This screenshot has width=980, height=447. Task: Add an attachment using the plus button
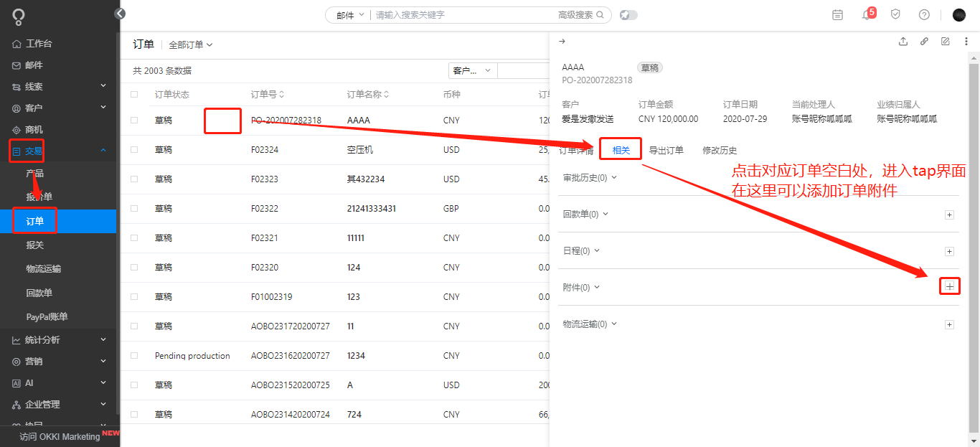(x=949, y=286)
